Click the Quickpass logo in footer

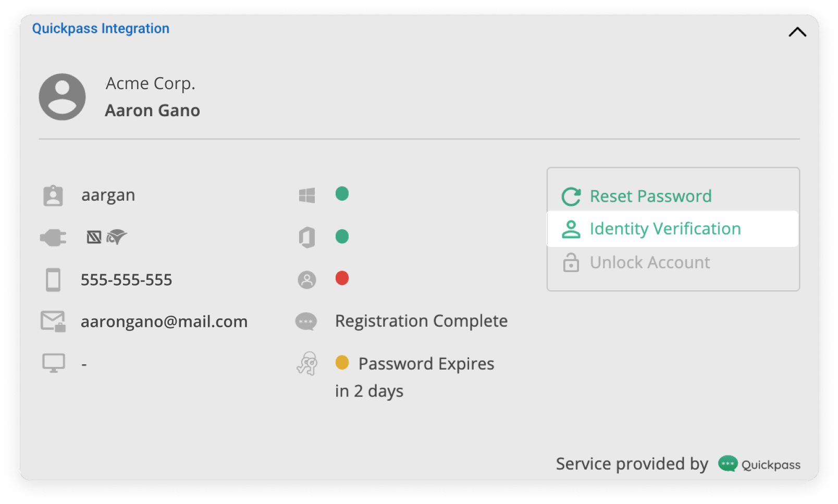(759, 464)
